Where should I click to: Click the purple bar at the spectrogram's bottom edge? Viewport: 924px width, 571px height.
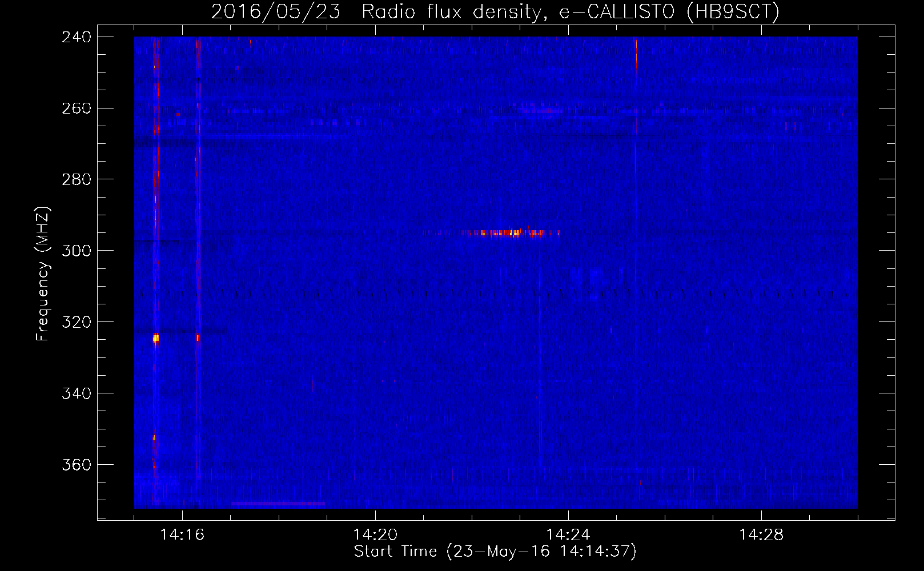coord(278,504)
